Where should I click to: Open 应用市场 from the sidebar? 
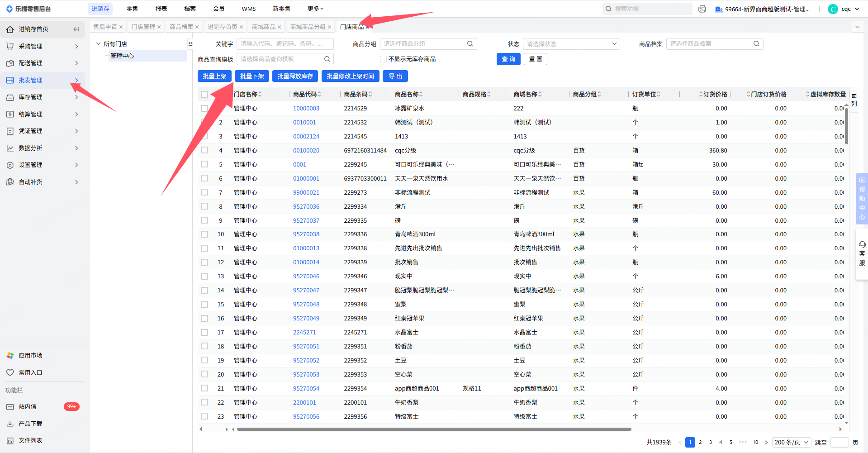(x=30, y=356)
